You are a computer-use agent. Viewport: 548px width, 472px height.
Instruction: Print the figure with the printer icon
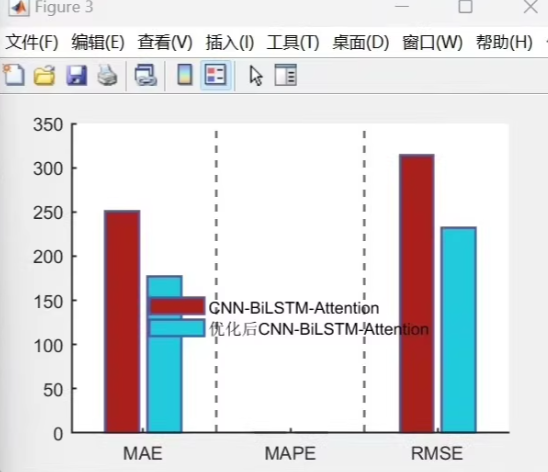pos(107,75)
